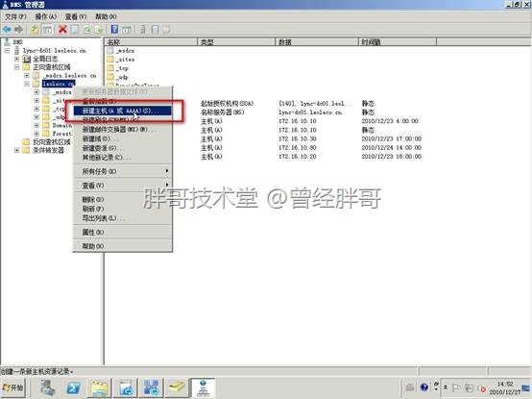Collapse the 正向查找区域 tree node

(16, 67)
